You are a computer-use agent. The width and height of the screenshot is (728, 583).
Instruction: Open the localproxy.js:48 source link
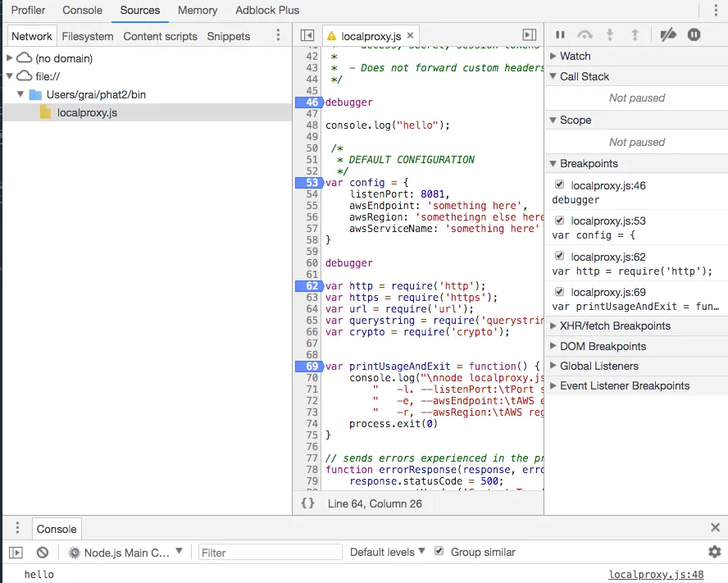656,575
